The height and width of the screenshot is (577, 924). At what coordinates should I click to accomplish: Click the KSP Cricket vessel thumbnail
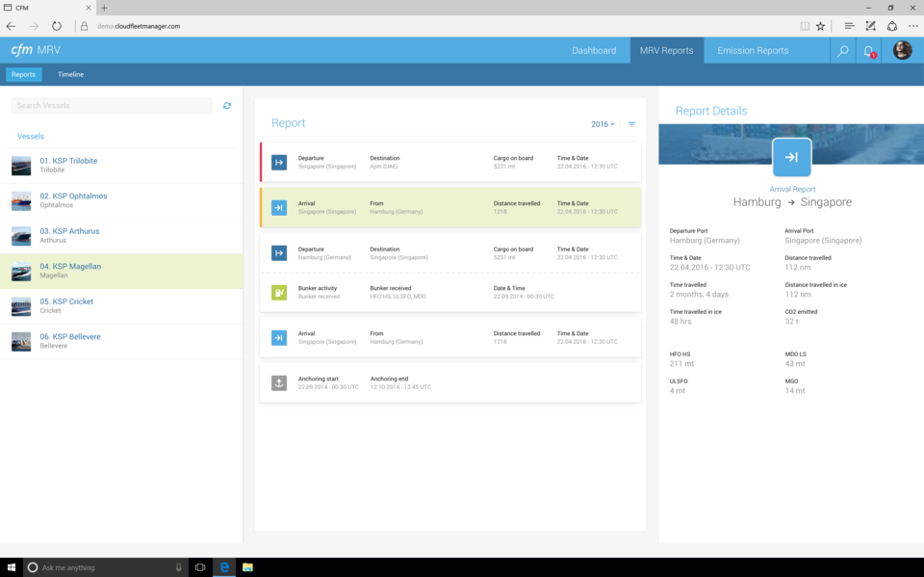(x=21, y=306)
